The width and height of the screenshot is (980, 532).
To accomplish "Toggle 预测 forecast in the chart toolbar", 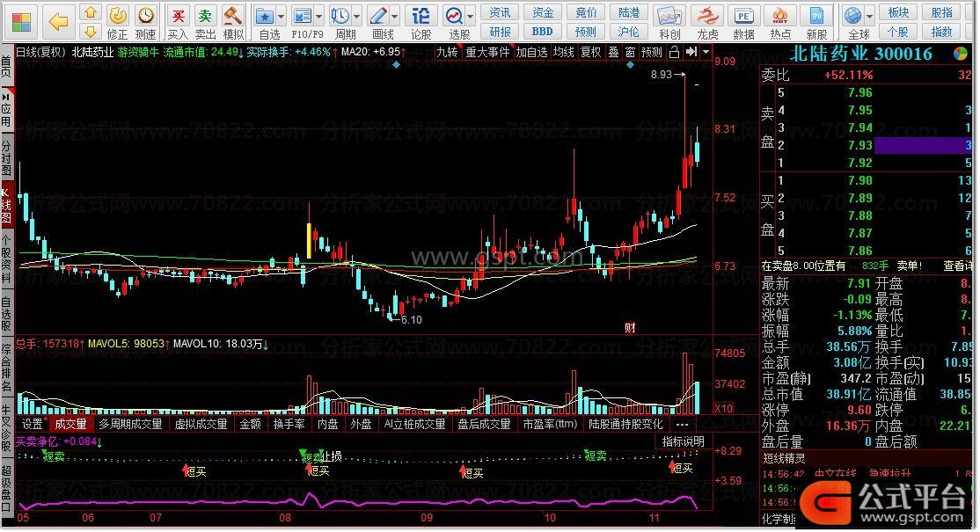I will pyautogui.click(x=651, y=53).
